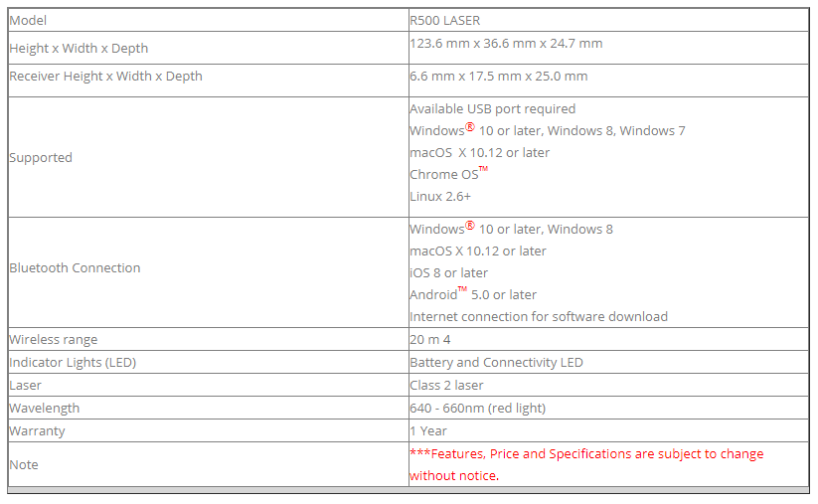This screenshot has width=818, height=504.
Task: Click the 'Wavelength' row label
Action: click(45, 409)
